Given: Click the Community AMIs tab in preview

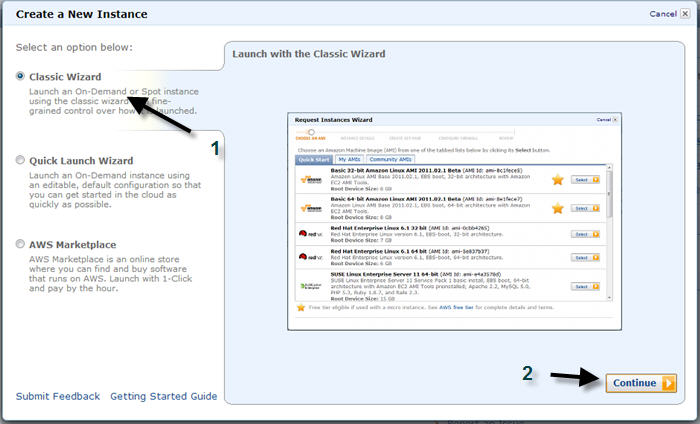Looking at the screenshot, I should pos(390,159).
